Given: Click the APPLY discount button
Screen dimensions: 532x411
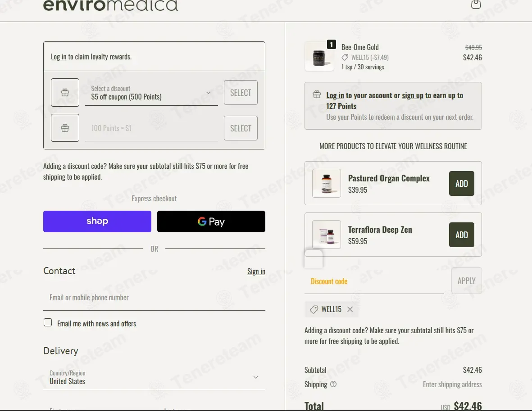Looking at the screenshot, I should point(467,281).
